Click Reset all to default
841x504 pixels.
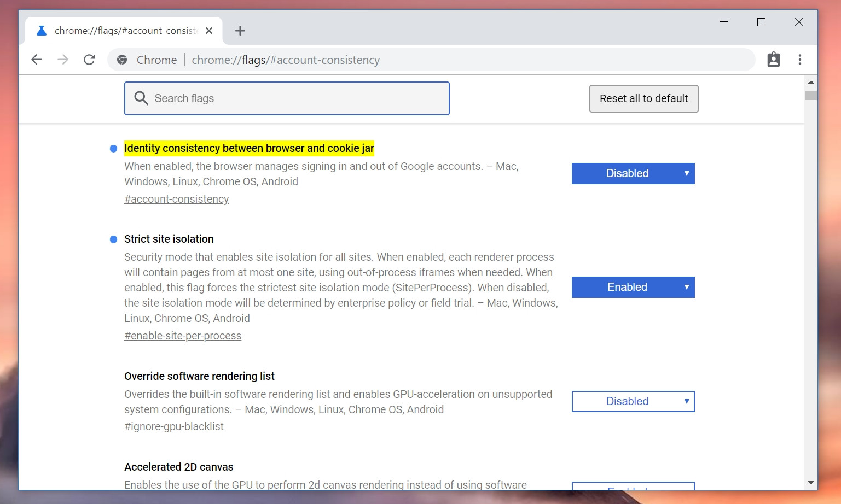[643, 98]
